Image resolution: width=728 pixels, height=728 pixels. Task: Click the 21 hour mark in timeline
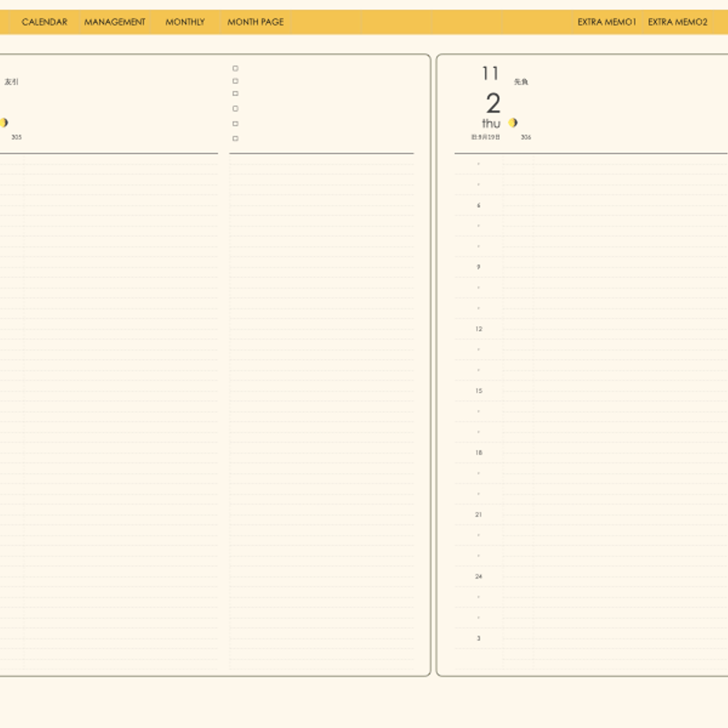pyautogui.click(x=479, y=514)
